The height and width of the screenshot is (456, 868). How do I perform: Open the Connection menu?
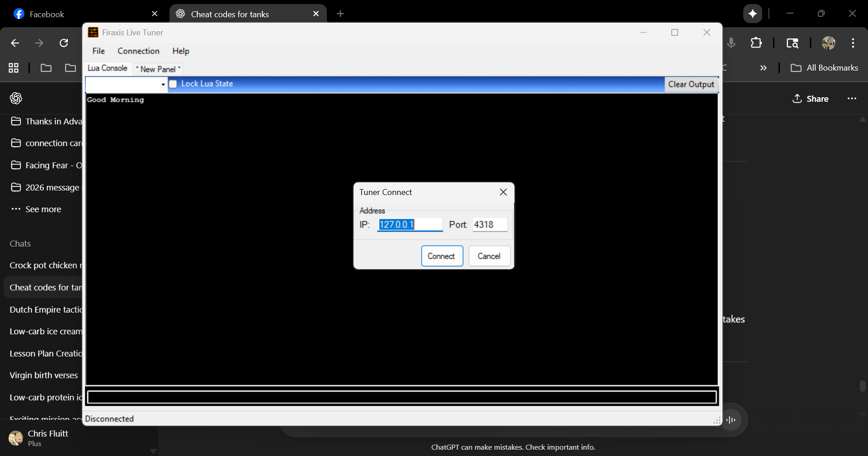pyautogui.click(x=138, y=51)
